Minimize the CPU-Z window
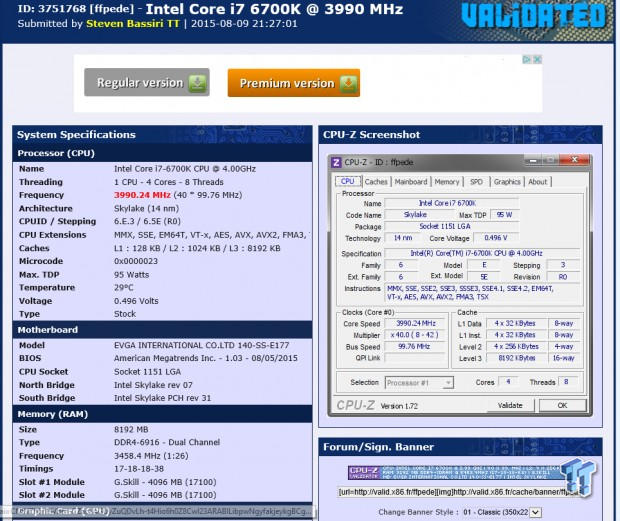 tap(533, 160)
